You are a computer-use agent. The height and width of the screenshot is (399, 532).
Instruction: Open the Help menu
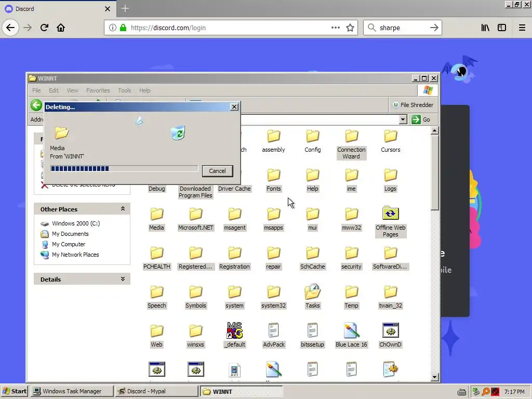(x=144, y=90)
